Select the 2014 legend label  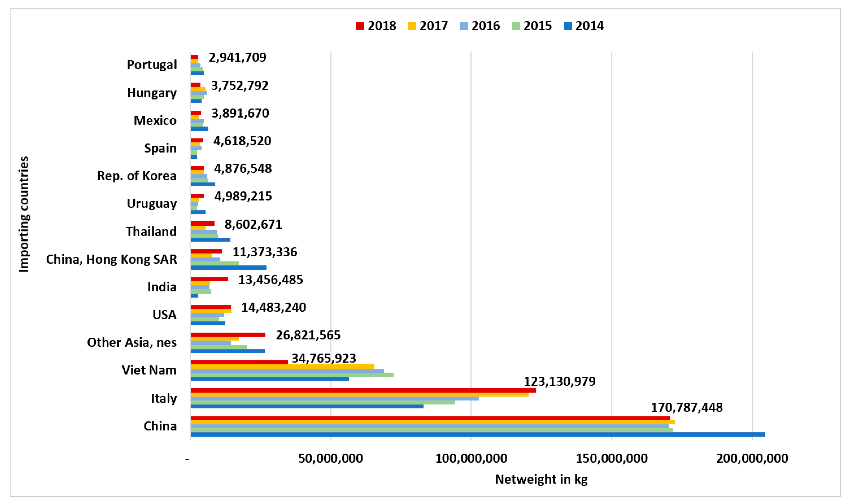[590, 26]
